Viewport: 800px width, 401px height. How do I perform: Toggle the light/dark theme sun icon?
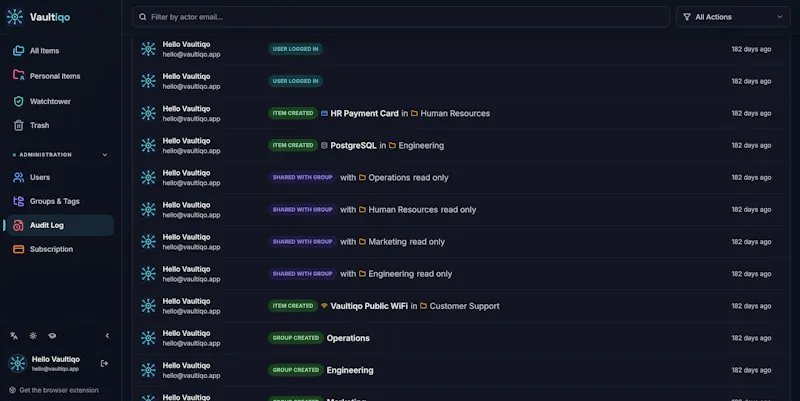coord(33,336)
